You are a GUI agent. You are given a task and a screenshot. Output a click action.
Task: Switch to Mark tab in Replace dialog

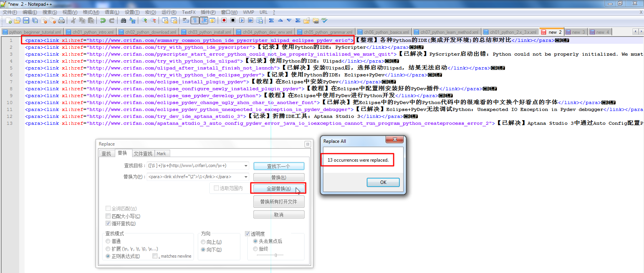click(x=161, y=154)
